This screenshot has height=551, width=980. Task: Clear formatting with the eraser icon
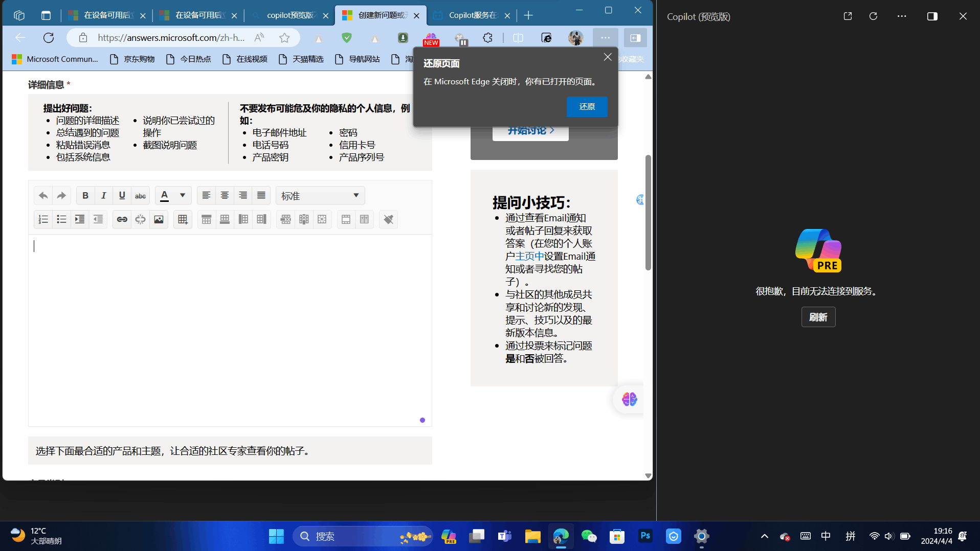click(x=389, y=219)
